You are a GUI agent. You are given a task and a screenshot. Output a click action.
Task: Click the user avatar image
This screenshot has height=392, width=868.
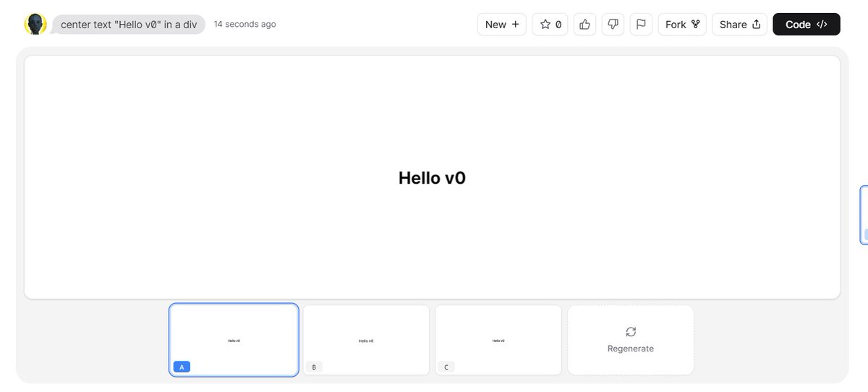point(35,24)
